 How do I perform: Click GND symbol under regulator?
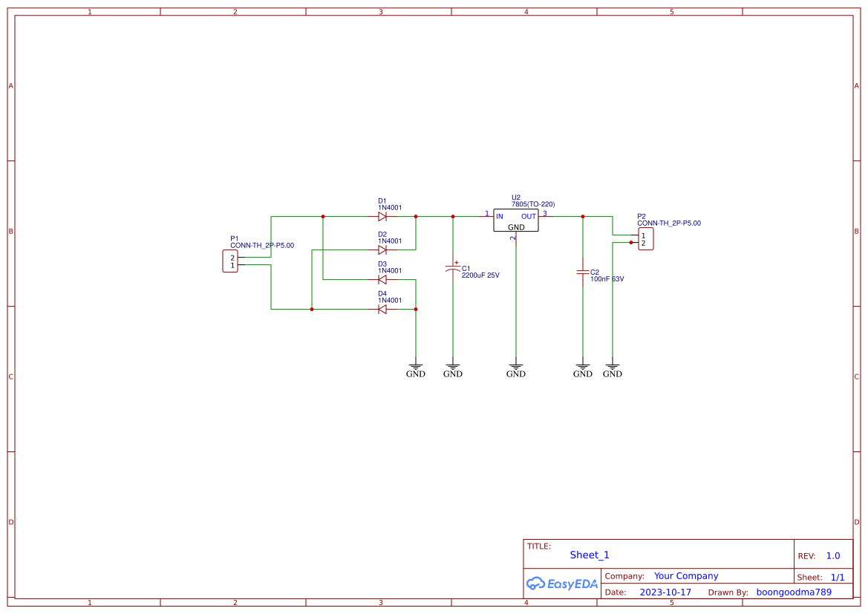click(516, 370)
